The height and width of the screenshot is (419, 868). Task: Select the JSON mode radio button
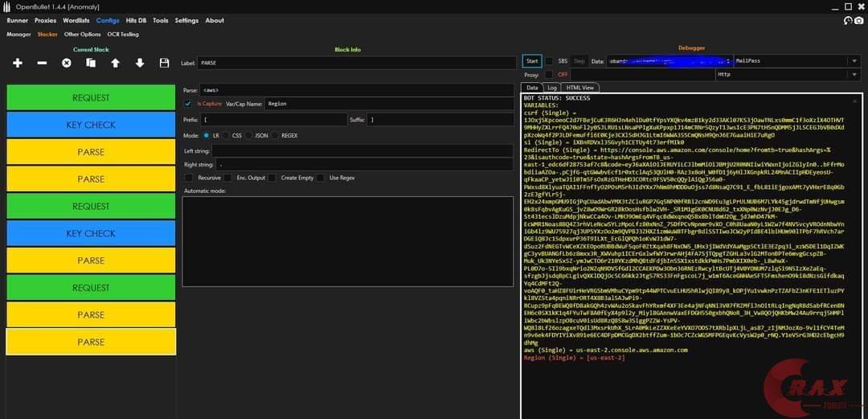pos(248,135)
